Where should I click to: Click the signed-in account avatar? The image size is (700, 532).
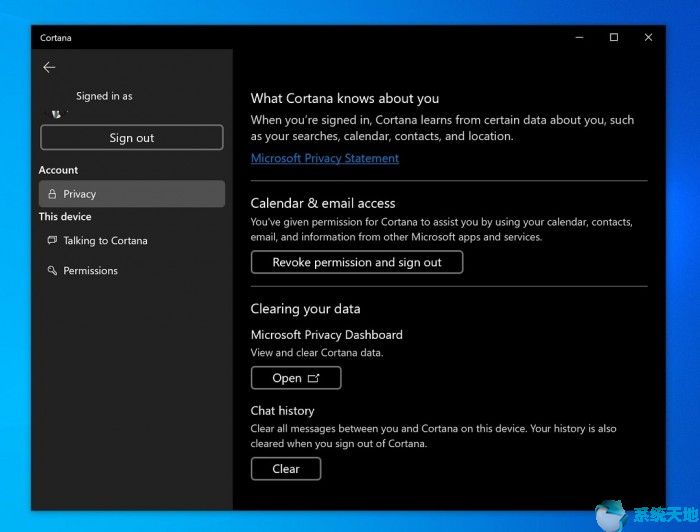56,114
